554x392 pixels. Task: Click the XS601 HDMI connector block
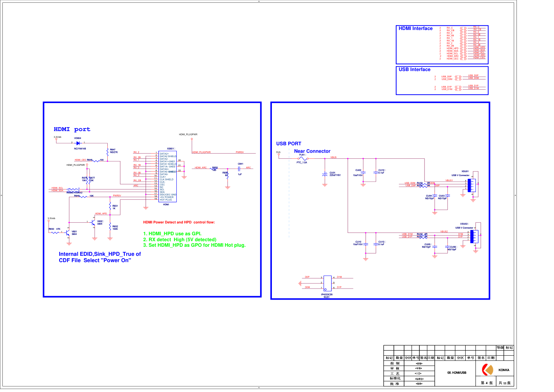click(x=167, y=176)
